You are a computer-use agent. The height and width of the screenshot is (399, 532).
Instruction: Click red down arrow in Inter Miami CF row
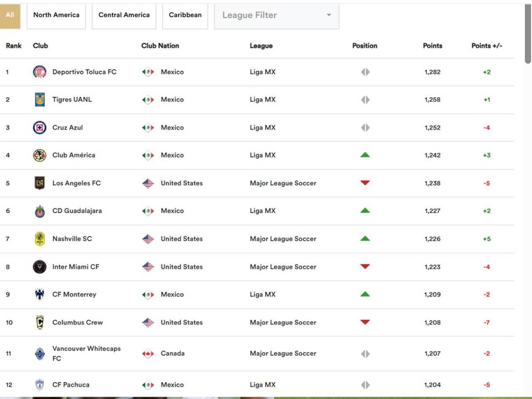click(365, 267)
